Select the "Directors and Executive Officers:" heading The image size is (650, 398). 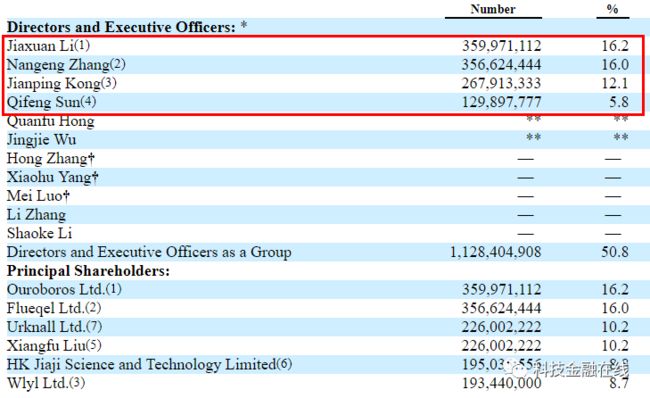[121, 27]
